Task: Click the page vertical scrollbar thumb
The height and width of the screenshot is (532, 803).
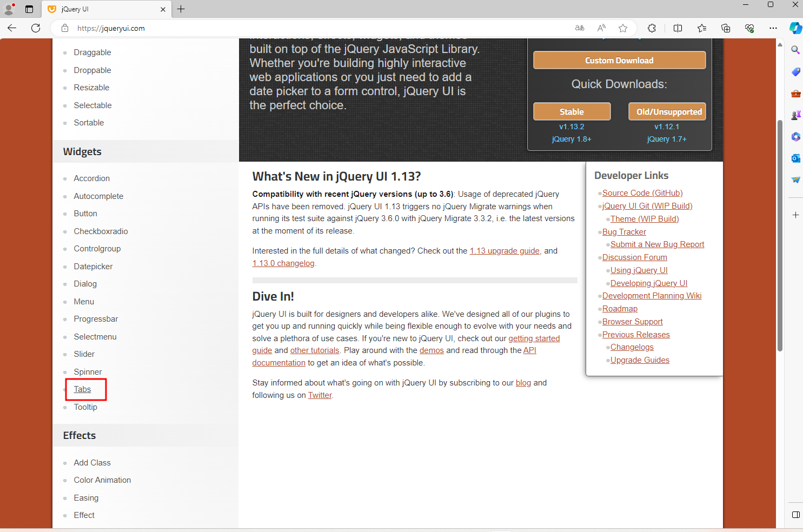Action: pyautogui.click(x=780, y=235)
